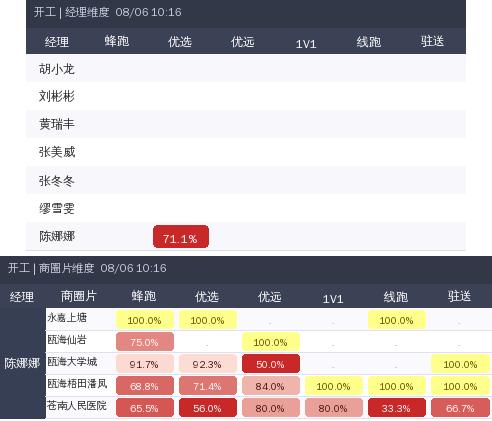The image size is (492, 421).
Task: Select 线跑 header in 经理维度 table
Action: tap(369, 42)
